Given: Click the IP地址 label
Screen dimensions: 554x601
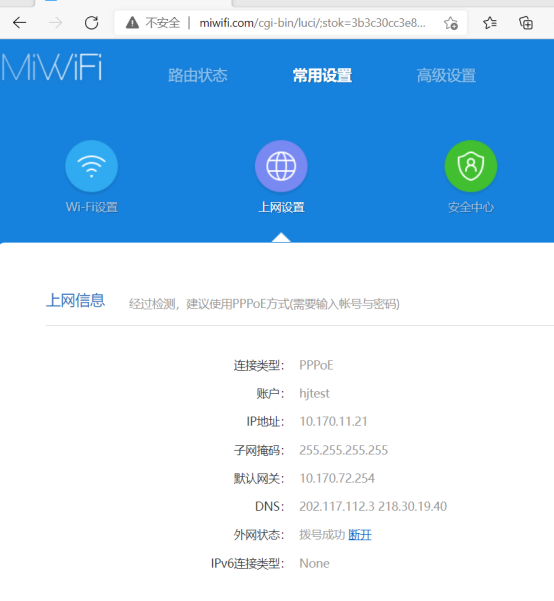Looking at the screenshot, I should tap(265, 422).
